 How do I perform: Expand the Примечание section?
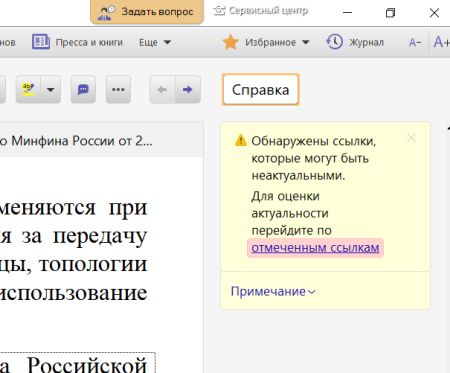273,291
